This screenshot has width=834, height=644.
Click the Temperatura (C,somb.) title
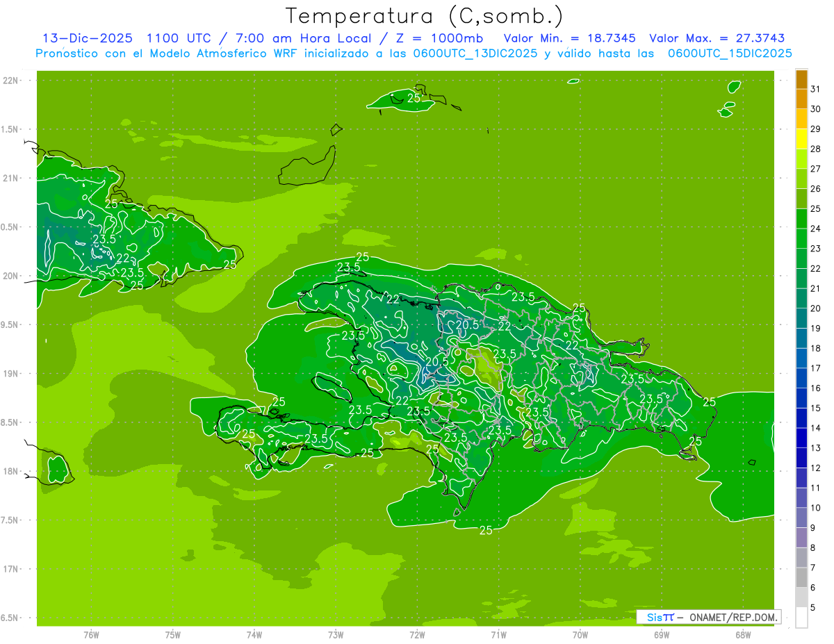pos(424,16)
